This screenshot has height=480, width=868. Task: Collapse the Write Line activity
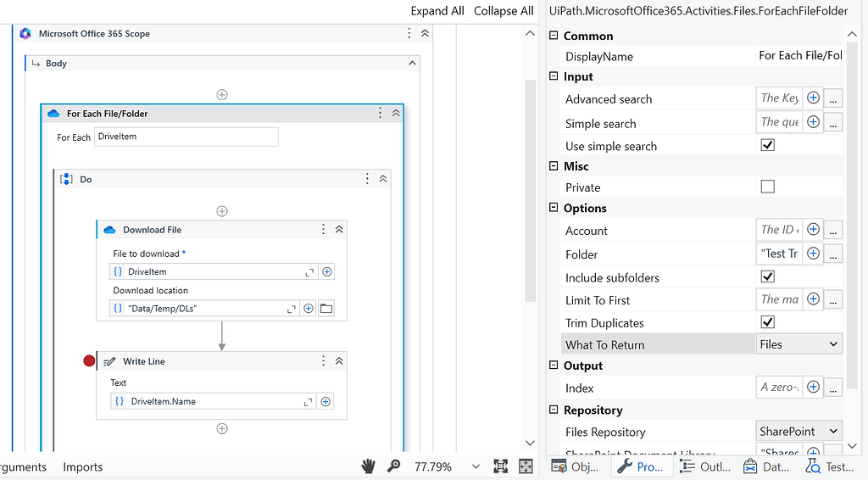[339, 361]
